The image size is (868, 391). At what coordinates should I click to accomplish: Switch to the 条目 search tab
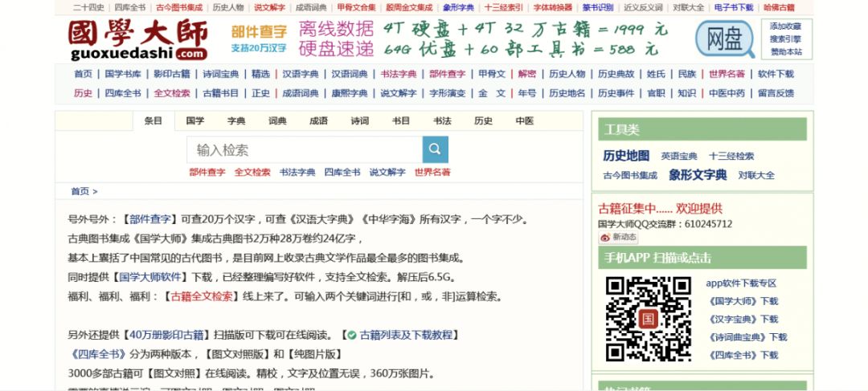click(x=154, y=121)
